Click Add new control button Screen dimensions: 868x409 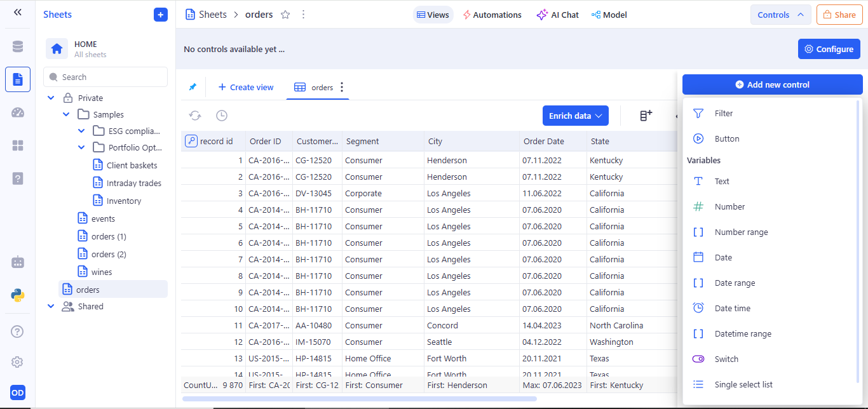click(x=773, y=84)
